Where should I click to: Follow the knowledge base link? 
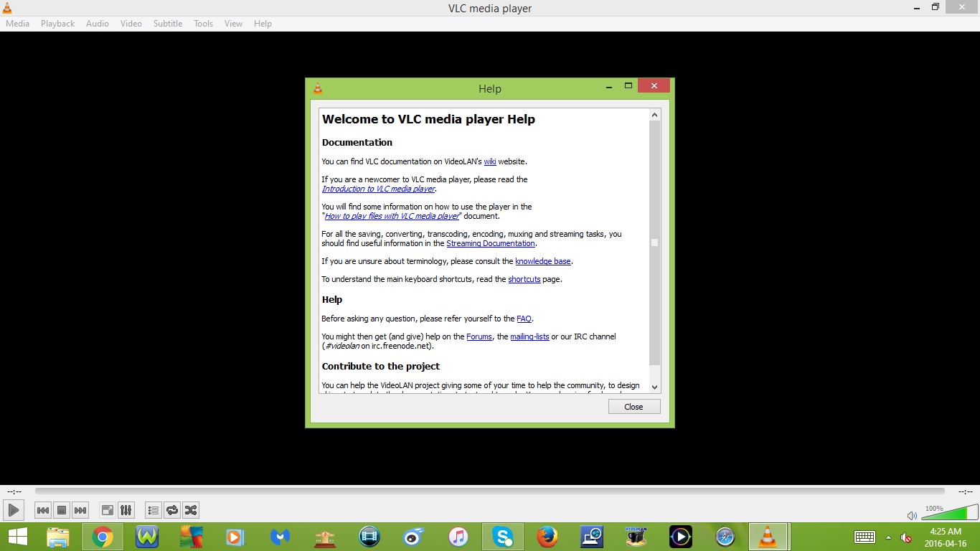pos(543,261)
